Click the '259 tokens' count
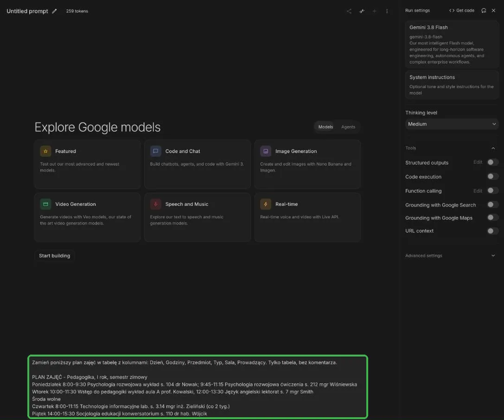Image resolution: width=504 pixels, height=420 pixels. click(x=77, y=11)
